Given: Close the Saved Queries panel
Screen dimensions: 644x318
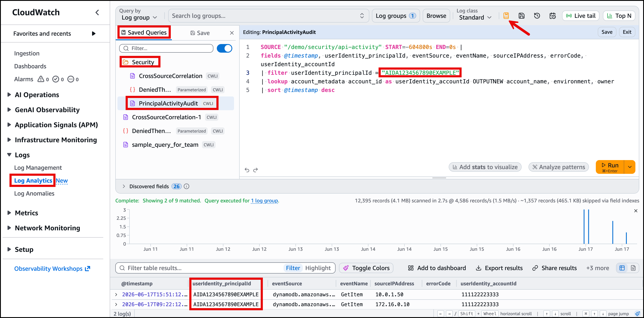Looking at the screenshot, I should pos(232,33).
